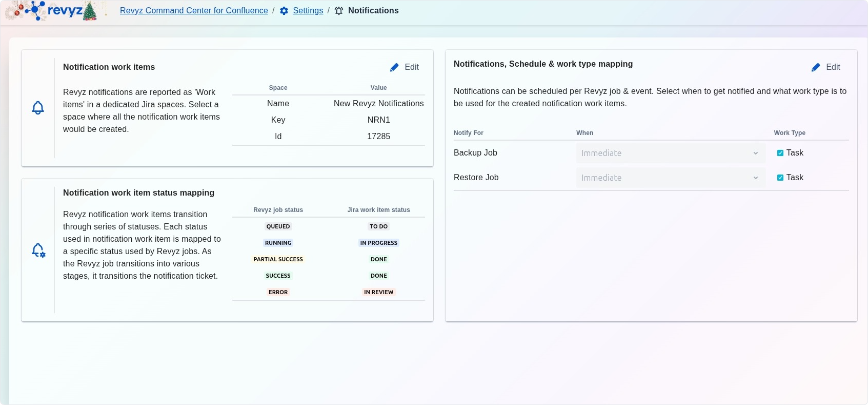Open the Backup Job When dropdown
The height and width of the screenshot is (405, 868).
670,153
